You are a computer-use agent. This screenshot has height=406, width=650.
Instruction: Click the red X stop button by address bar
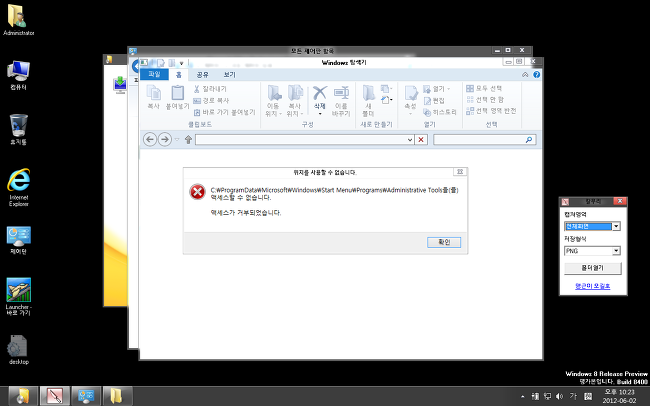click(421, 140)
